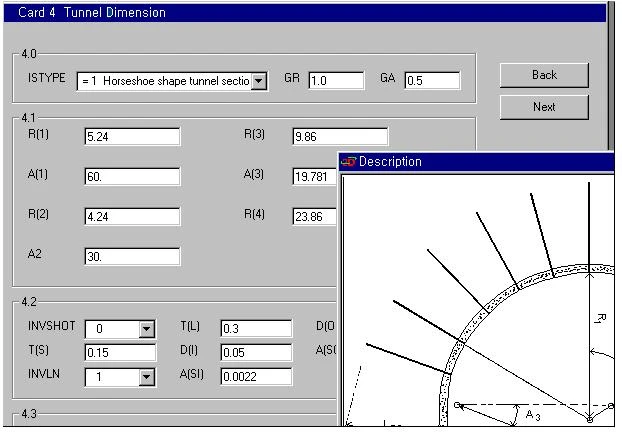Click the R1 label in diagram
The width and height of the screenshot is (622, 433).
[601, 318]
